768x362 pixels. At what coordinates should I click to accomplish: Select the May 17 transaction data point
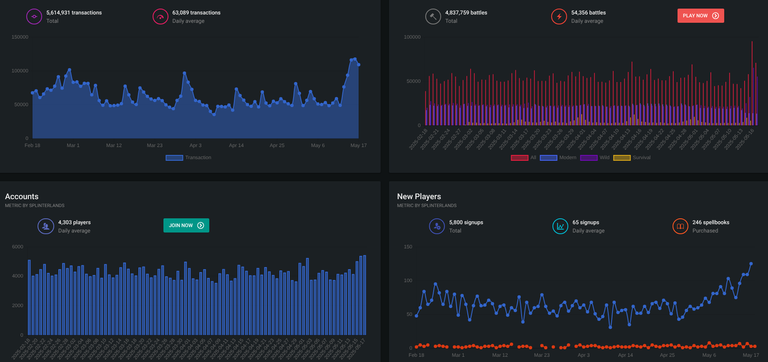pyautogui.click(x=359, y=65)
